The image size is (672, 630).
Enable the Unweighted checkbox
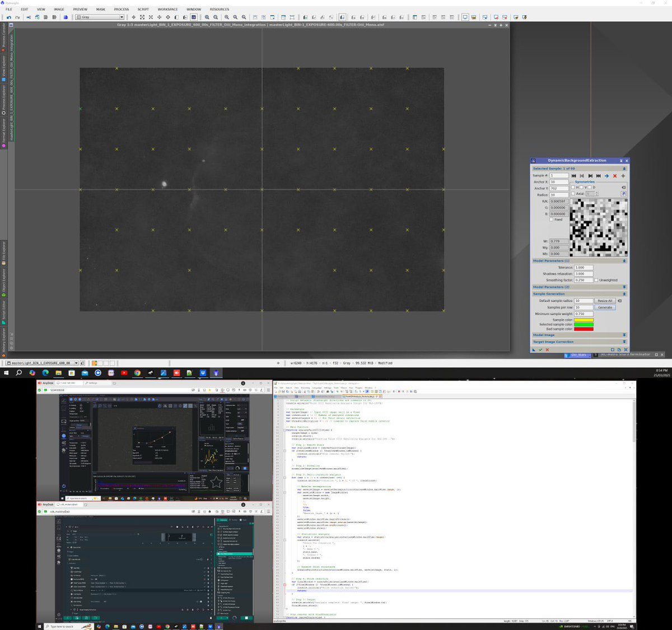pos(596,280)
